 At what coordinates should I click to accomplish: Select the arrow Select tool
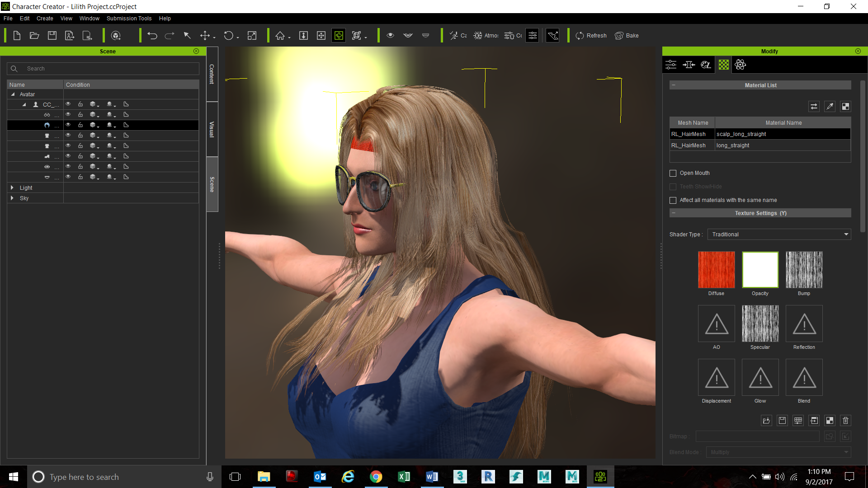click(x=187, y=36)
